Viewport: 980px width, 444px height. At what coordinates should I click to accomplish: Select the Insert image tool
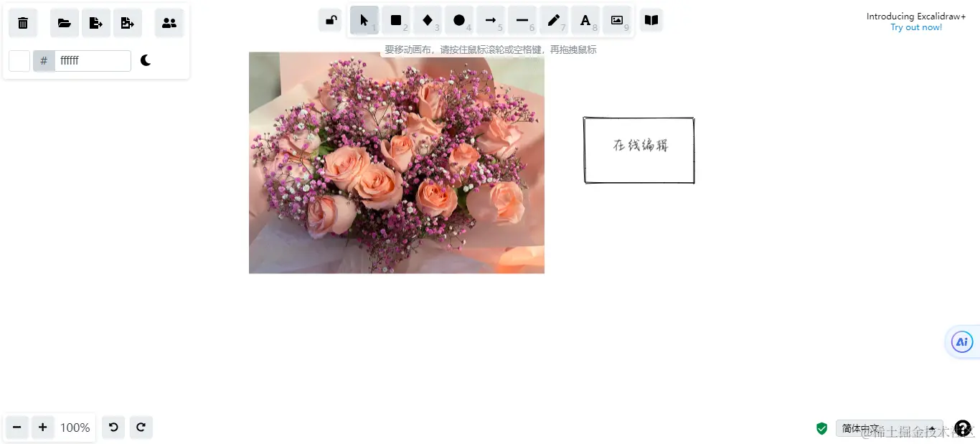point(617,20)
